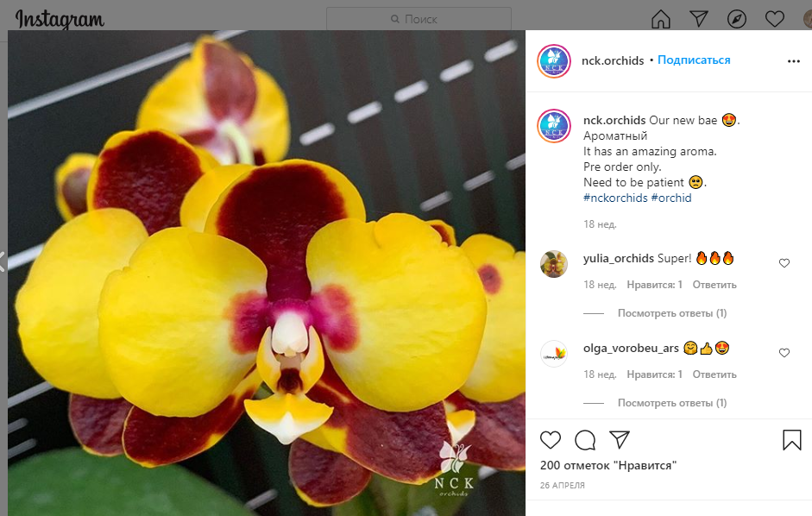Expand replies under yulia_orchids' comment
Image resolution: width=812 pixels, height=516 pixels.
(x=671, y=313)
